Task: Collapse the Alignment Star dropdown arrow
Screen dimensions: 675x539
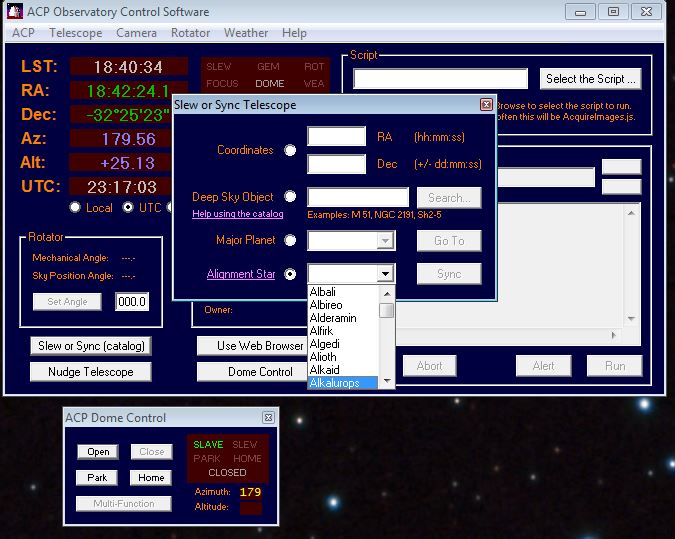Action: tap(384, 274)
